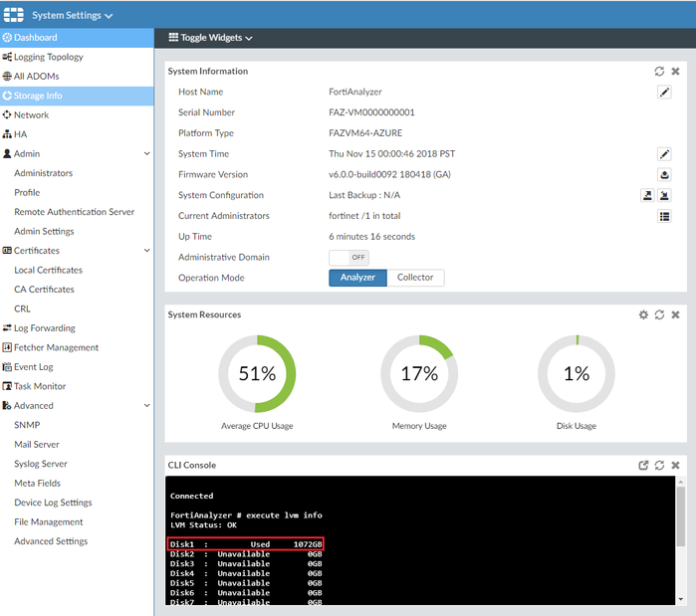Collapse the Certificates sidebar section
696x616 pixels.
[x=147, y=251]
